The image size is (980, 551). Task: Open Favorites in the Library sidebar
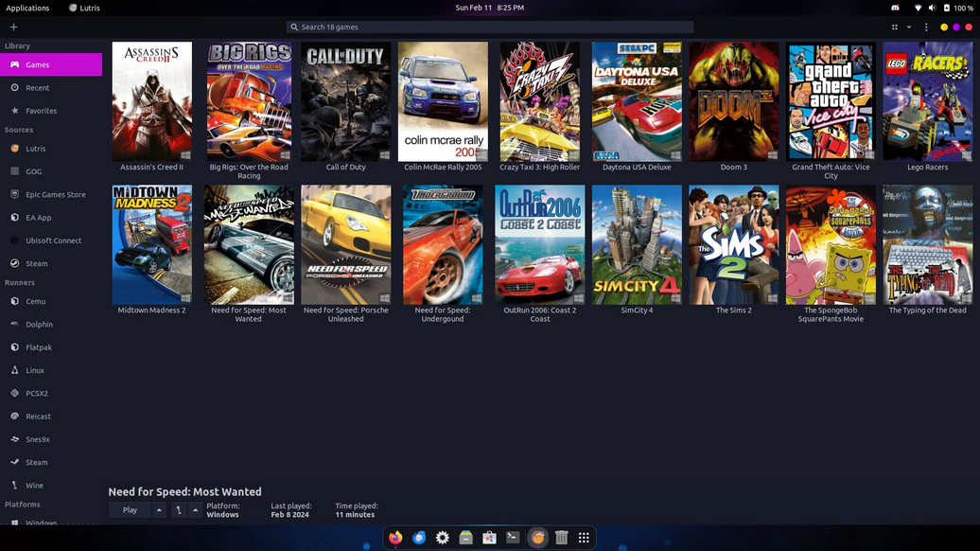(x=51, y=111)
